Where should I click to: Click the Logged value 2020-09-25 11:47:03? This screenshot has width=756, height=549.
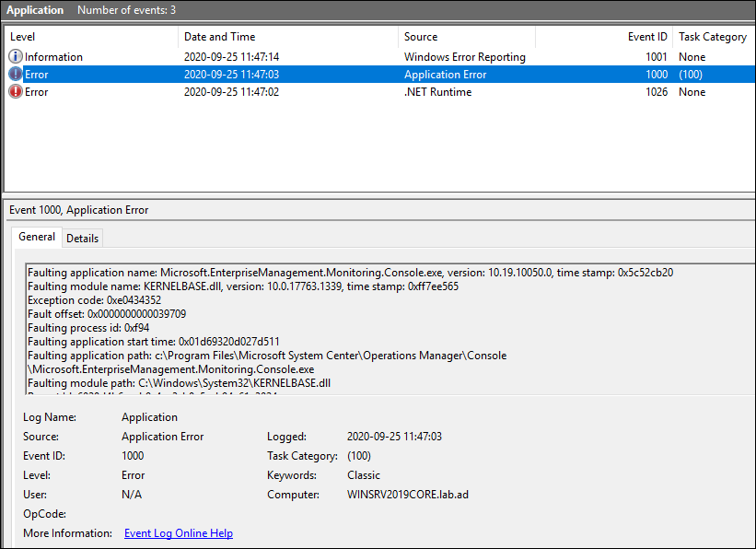pyautogui.click(x=394, y=437)
